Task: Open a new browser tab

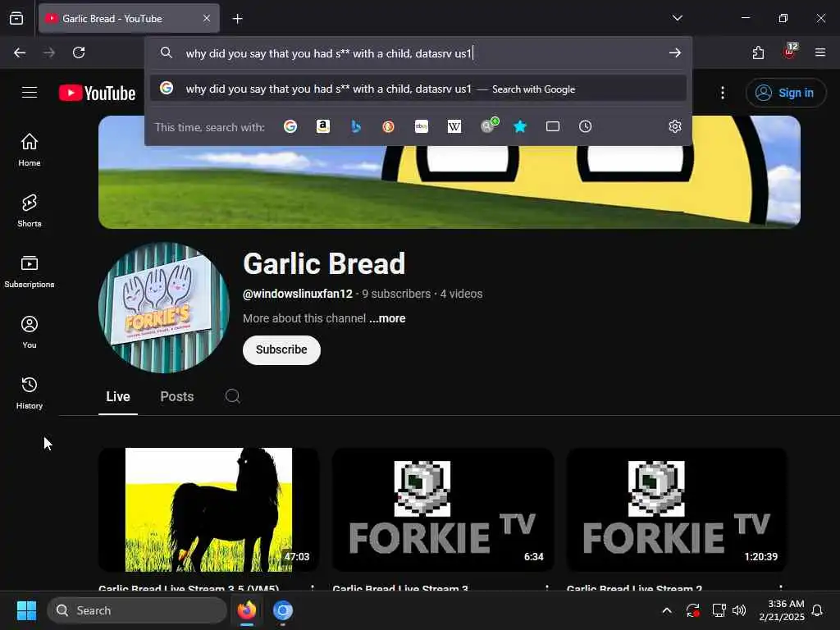Action: (237, 19)
